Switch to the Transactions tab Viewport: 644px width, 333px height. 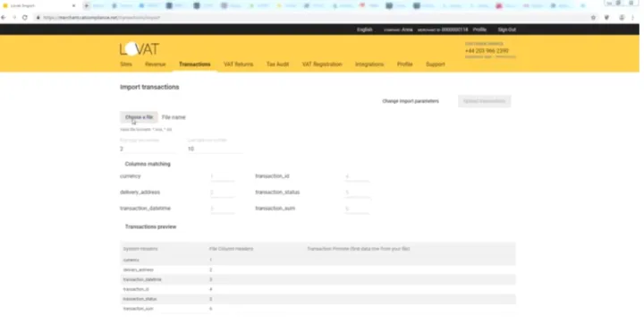195,64
